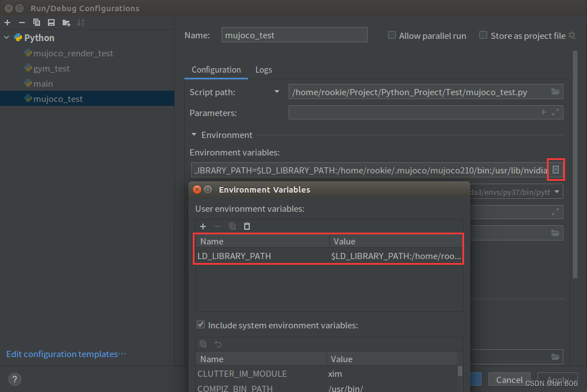Click the Cancel button
Image resolution: width=587 pixels, height=392 pixels.
coord(509,380)
